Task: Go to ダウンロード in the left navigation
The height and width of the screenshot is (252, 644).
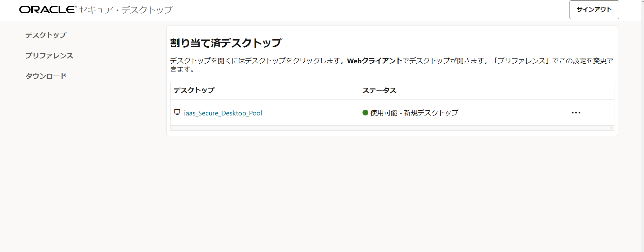Action: click(46, 76)
